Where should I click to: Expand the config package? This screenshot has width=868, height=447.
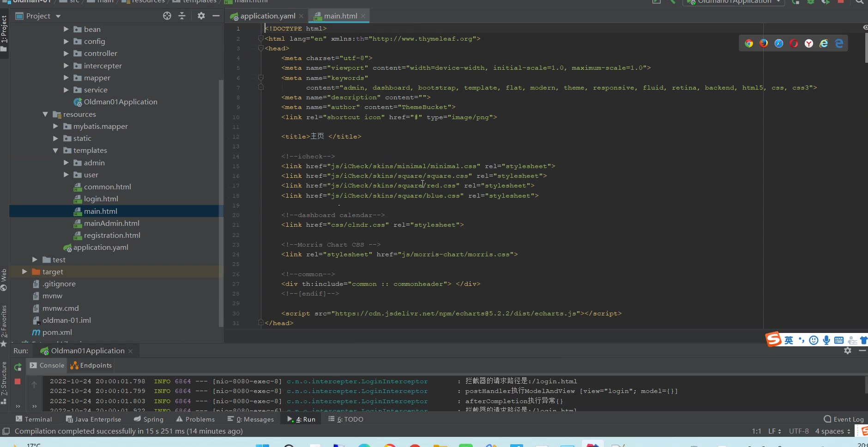click(66, 41)
